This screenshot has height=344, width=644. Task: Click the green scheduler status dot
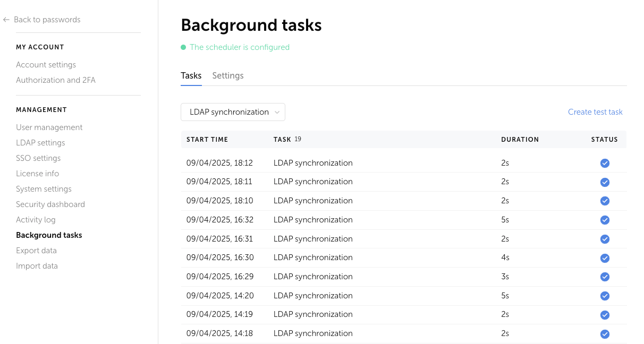pyautogui.click(x=183, y=47)
